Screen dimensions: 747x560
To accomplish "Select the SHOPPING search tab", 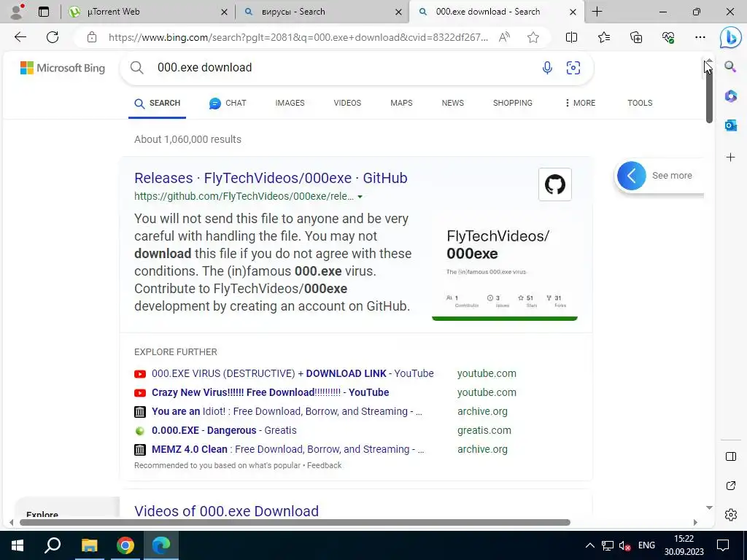I will coord(513,103).
